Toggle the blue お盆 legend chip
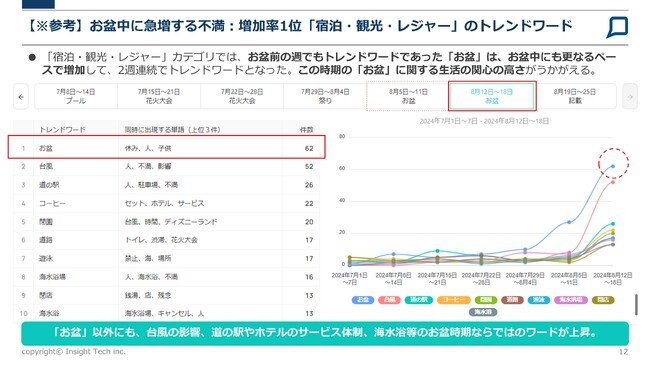The width and height of the screenshot is (650, 366). coord(363,300)
